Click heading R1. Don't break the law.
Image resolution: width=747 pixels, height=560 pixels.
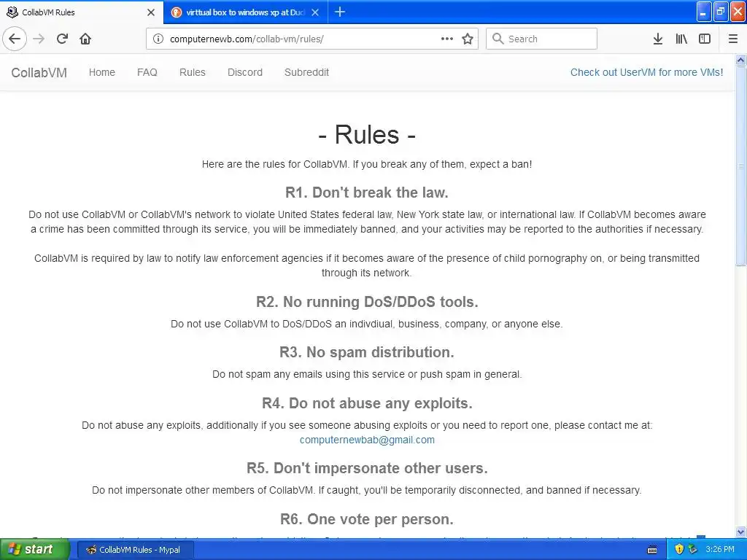pyautogui.click(x=367, y=192)
